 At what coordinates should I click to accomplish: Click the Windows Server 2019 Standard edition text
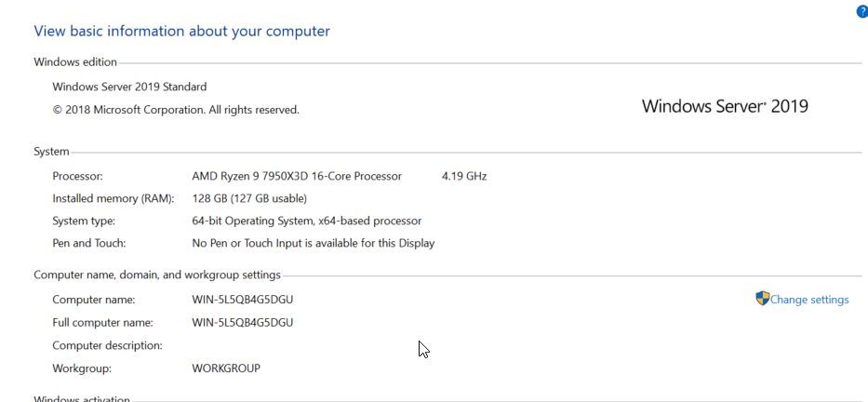[x=129, y=87]
